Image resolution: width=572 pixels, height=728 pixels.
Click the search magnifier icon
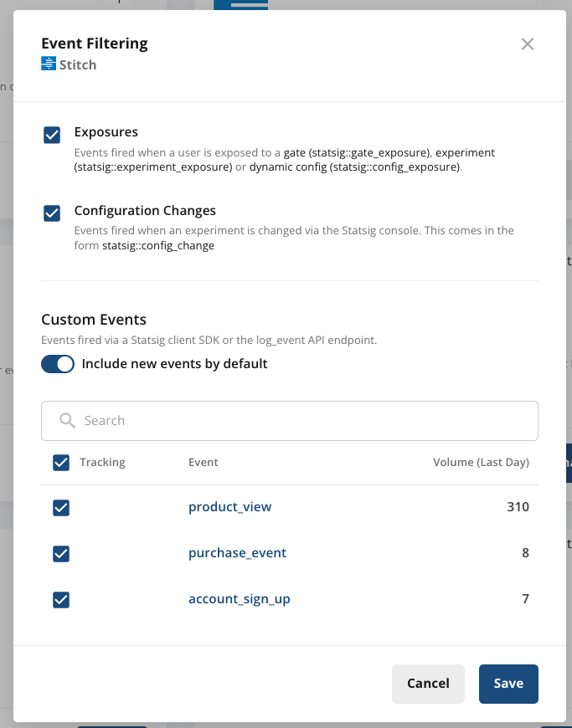pyautogui.click(x=66, y=421)
